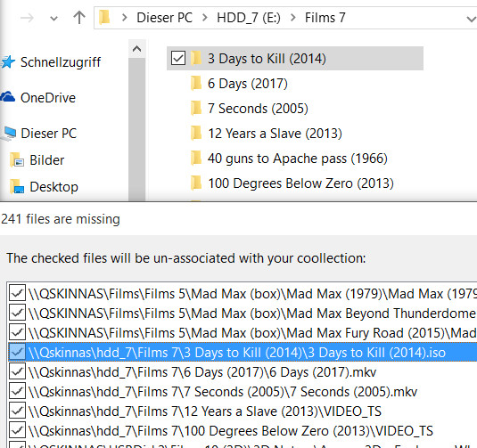Uncheck the 100 Degrees Below Zero VIDEO_TS checkbox

click(17, 430)
